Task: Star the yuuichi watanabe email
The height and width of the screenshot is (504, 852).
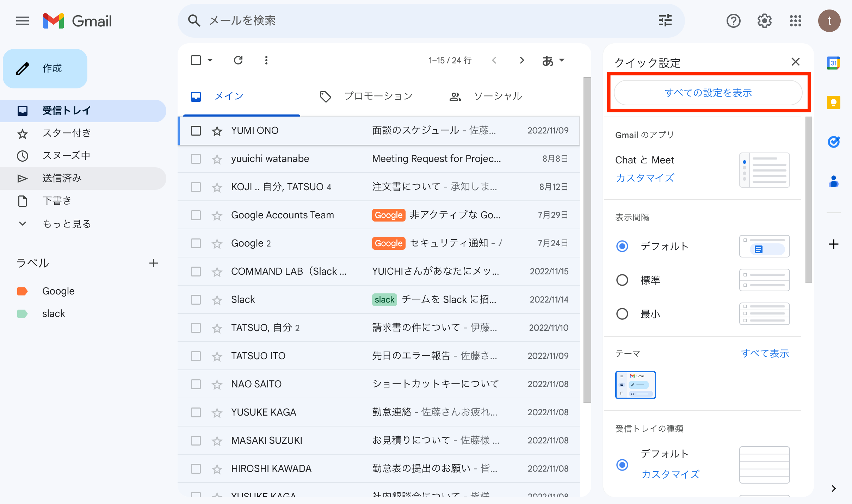Action: [x=217, y=159]
